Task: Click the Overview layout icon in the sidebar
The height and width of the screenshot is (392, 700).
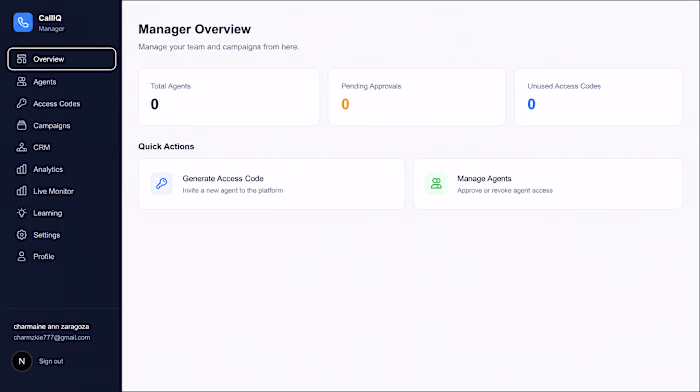Action: coord(21,59)
